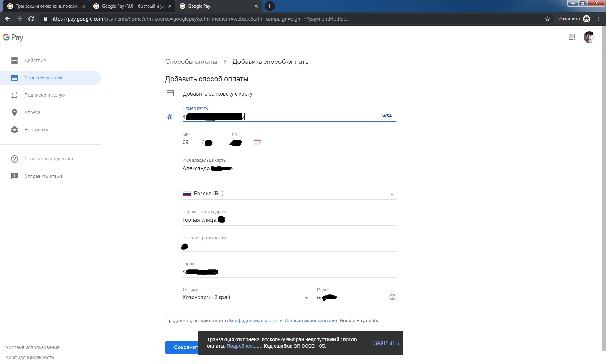Click the Сохранить button
This screenshot has width=606, height=364.
[x=182, y=347]
